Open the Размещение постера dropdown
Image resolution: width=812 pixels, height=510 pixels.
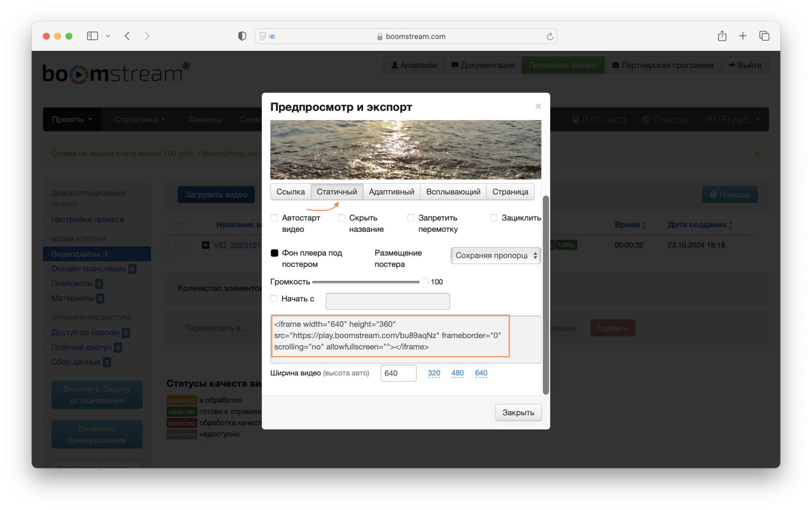(x=495, y=255)
